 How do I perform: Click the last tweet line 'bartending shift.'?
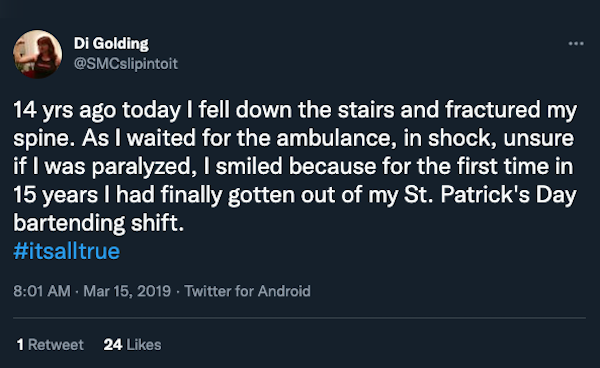point(99,223)
